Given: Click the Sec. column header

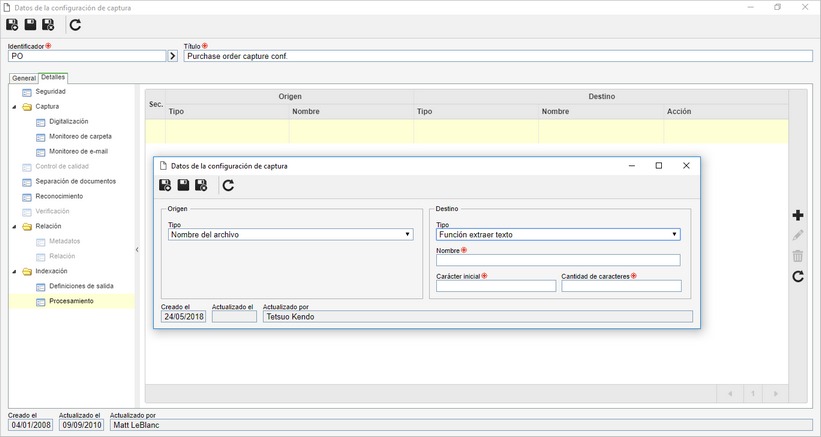Looking at the screenshot, I should point(156,104).
